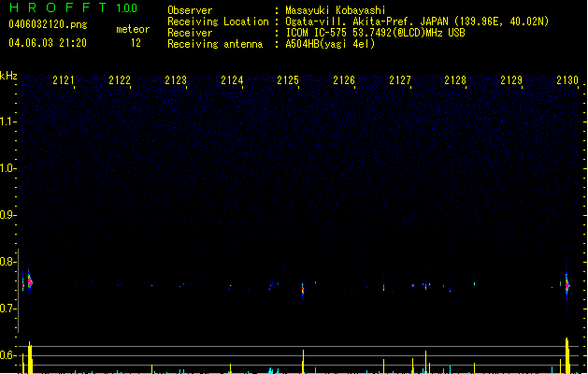The height and width of the screenshot is (374, 588).
Task: Click the date stamp 04.06.03 21:20
Action: coord(48,43)
